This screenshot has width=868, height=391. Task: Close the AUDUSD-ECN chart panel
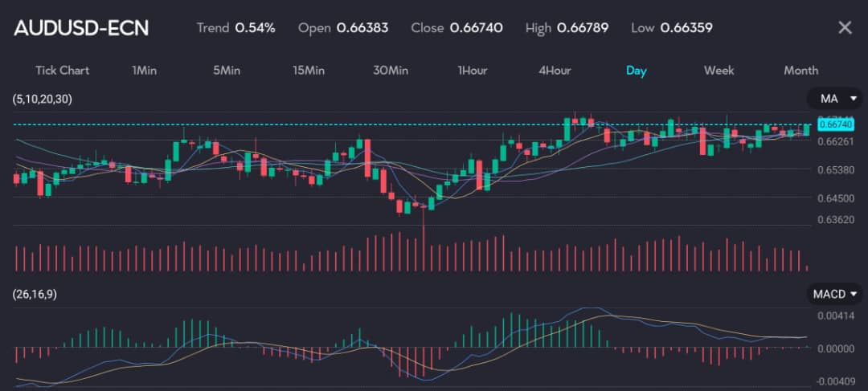coord(845,28)
